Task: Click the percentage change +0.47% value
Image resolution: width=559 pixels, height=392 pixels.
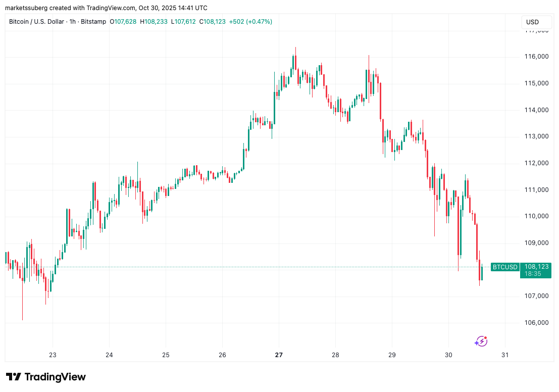Action: (259, 22)
